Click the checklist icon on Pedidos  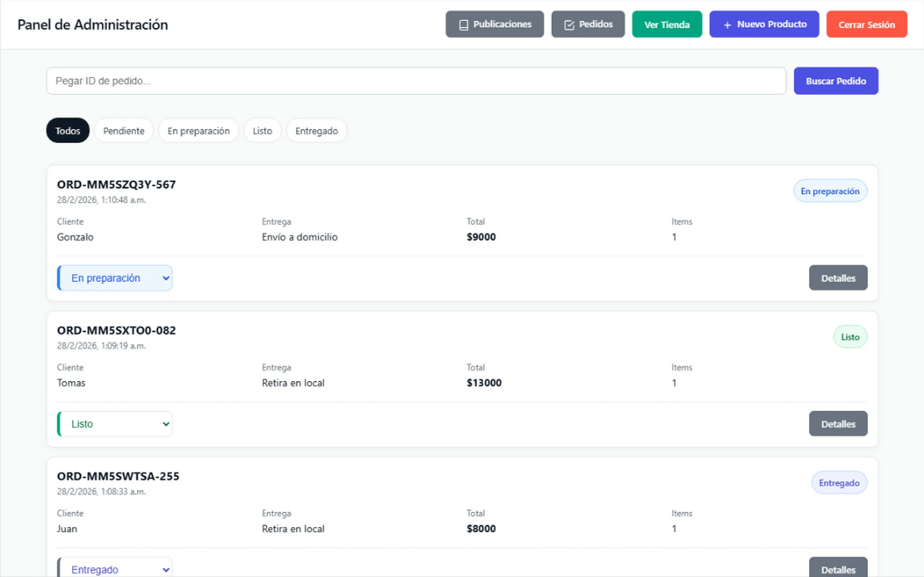pyautogui.click(x=569, y=25)
